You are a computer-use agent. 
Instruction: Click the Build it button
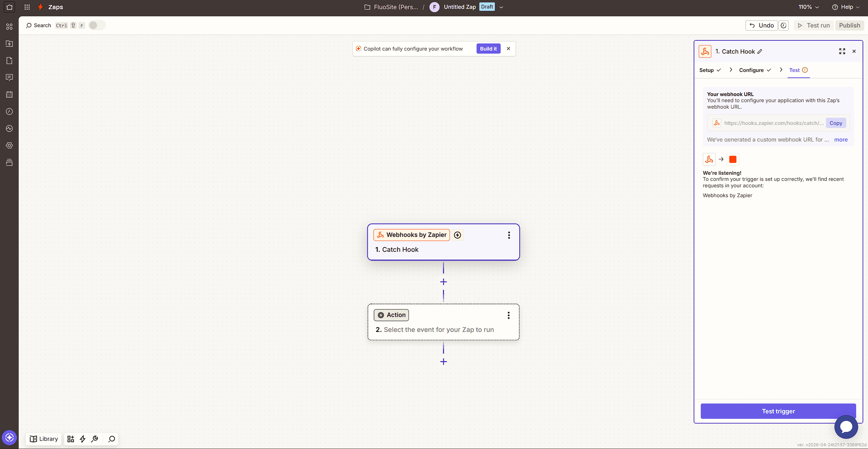(x=488, y=49)
